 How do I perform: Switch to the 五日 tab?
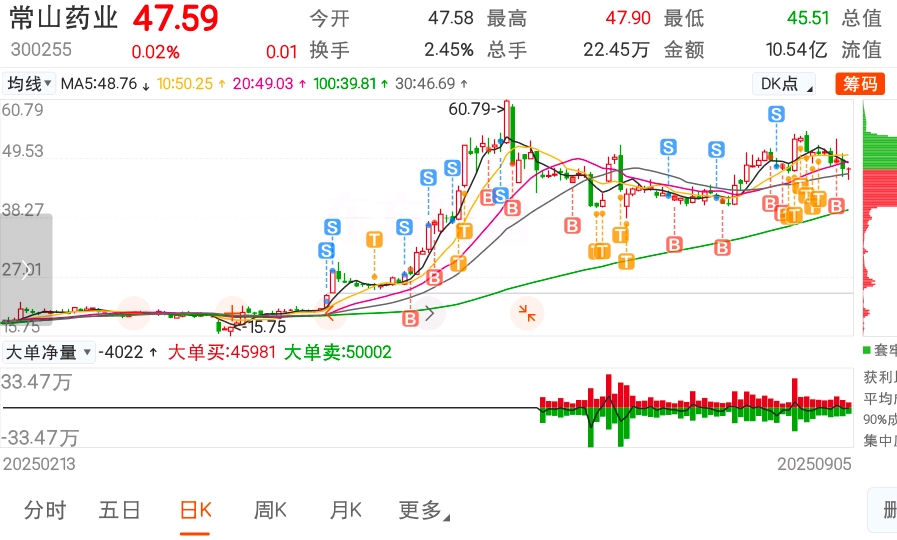(120, 510)
